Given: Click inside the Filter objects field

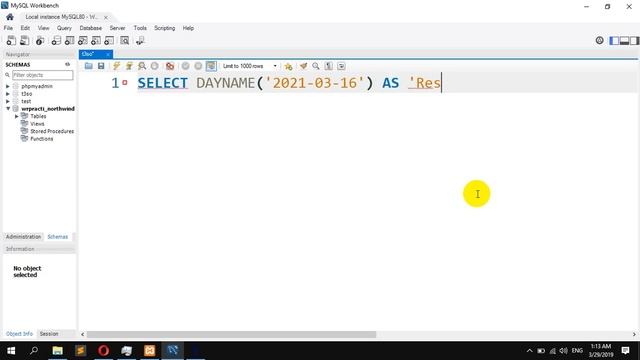Looking at the screenshot, I should (42, 75).
